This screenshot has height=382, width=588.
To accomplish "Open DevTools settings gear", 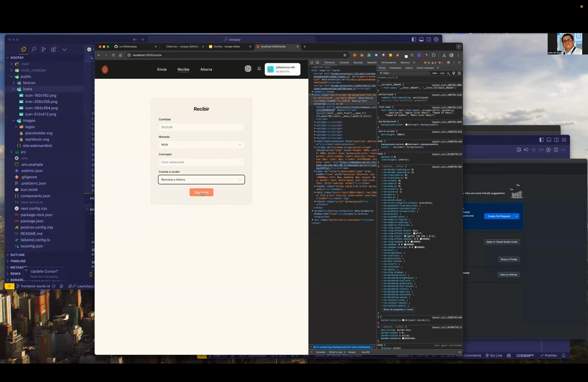I will pyautogui.click(x=448, y=62).
